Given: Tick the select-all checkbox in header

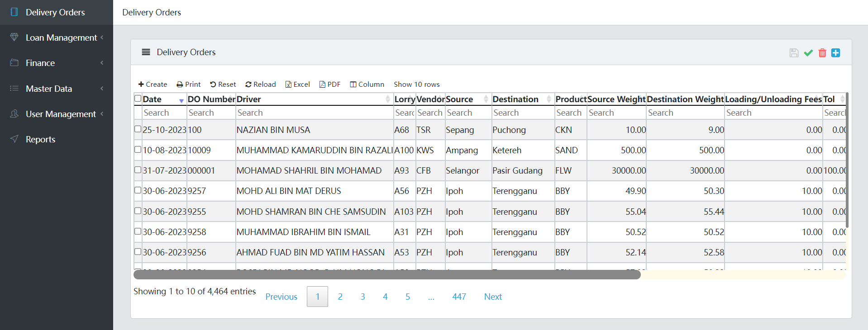Looking at the screenshot, I should pyautogui.click(x=138, y=99).
